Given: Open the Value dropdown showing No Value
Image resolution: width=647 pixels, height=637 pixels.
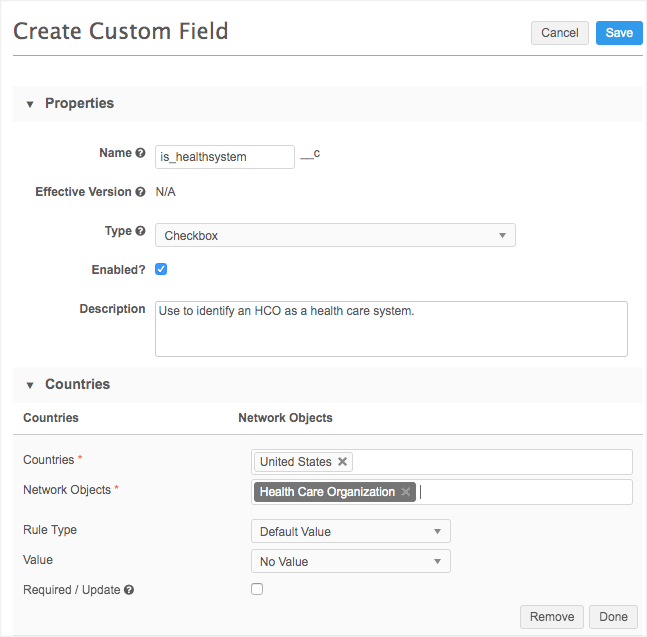Looking at the screenshot, I should pos(350,561).
